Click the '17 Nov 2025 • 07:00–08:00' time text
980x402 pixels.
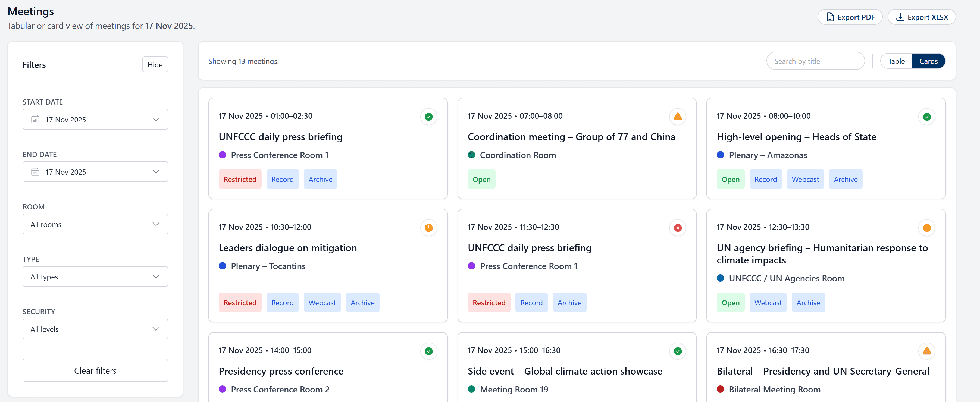tap(515, 116)
